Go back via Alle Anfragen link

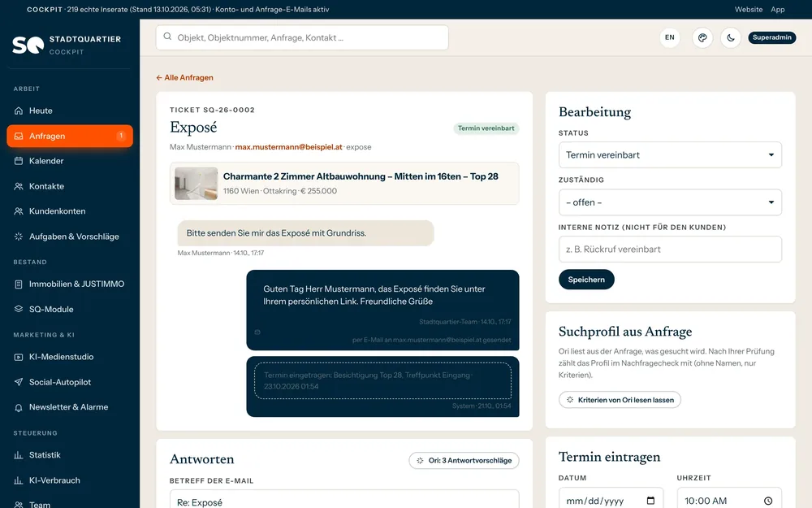(x=185, y=78)
